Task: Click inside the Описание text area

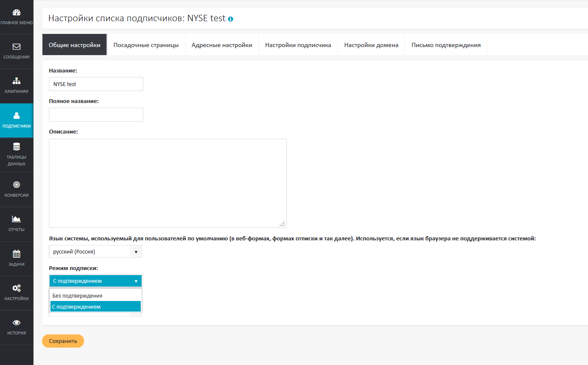Action: point(167,183)
